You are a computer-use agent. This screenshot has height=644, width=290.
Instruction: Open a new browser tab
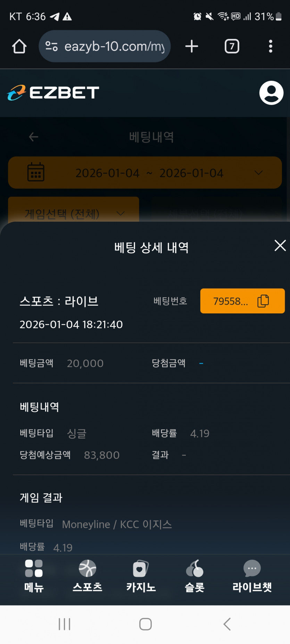click(x=191, y=46)
